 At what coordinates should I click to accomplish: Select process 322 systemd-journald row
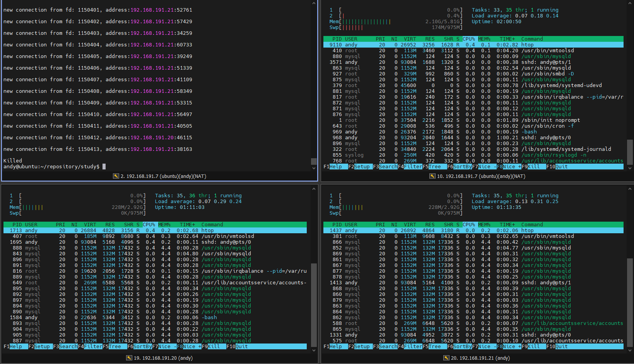[473, 149]
